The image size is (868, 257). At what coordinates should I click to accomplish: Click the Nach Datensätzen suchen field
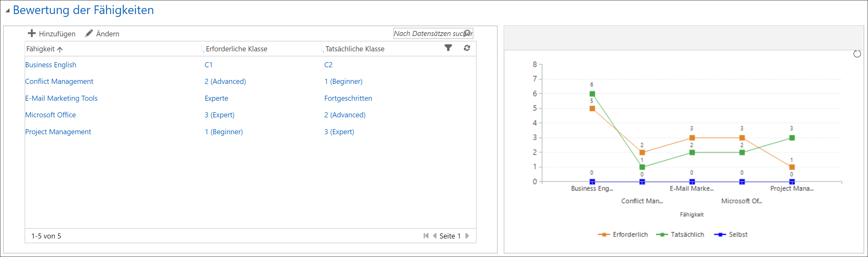pos(427,33)
